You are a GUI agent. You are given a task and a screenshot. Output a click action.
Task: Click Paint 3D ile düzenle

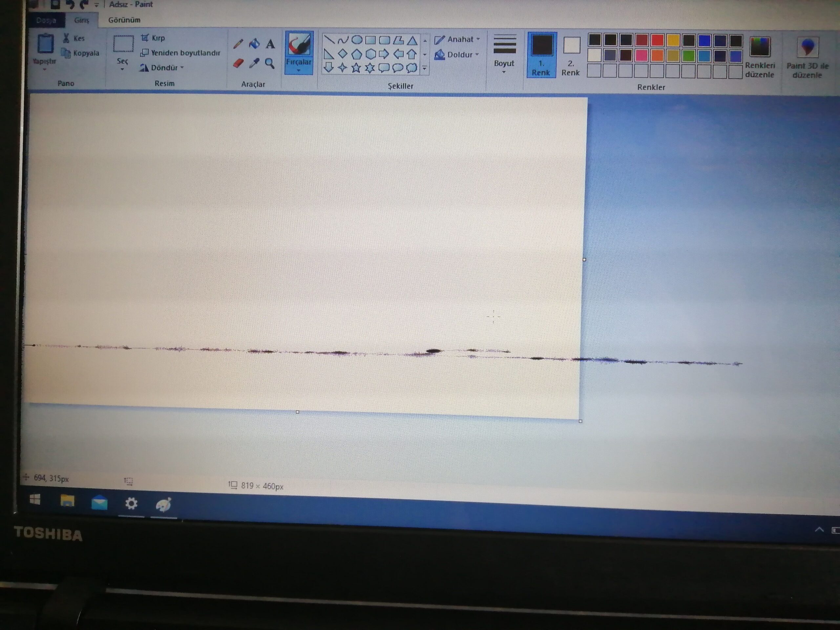point(807,58)
